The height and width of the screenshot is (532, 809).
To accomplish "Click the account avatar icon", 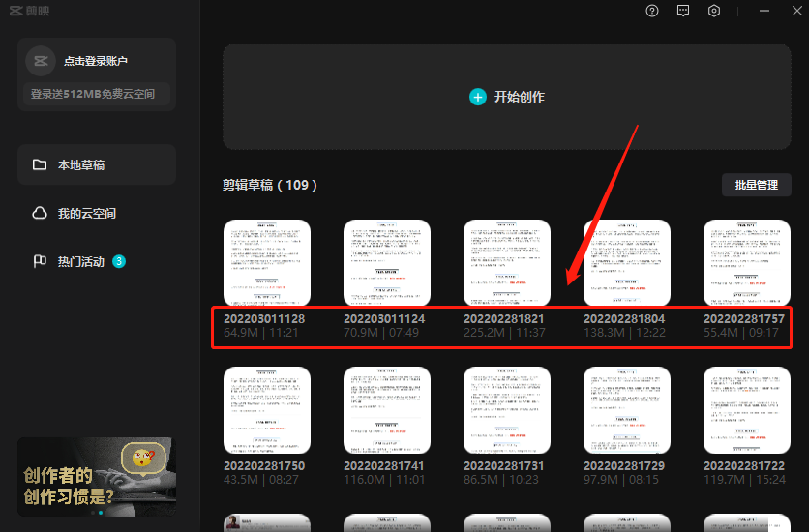I will point(41,61).
